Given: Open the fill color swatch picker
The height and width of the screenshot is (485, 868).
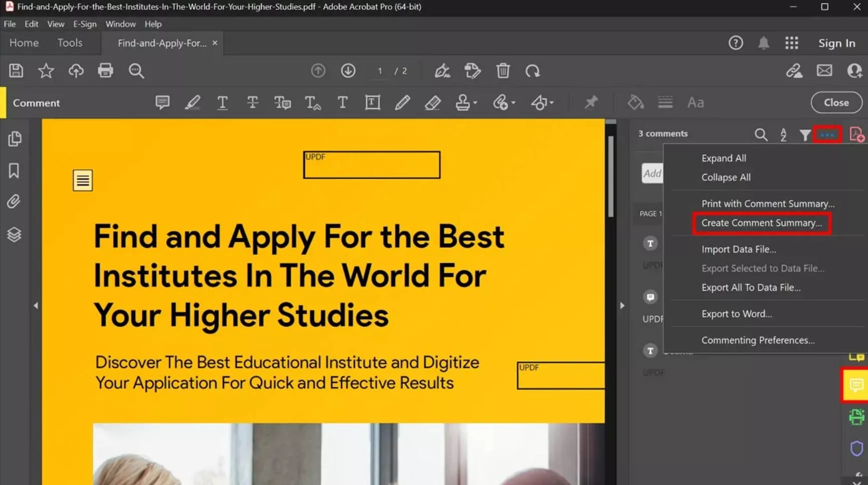Looking at the screenshot, I should (635, 102).
